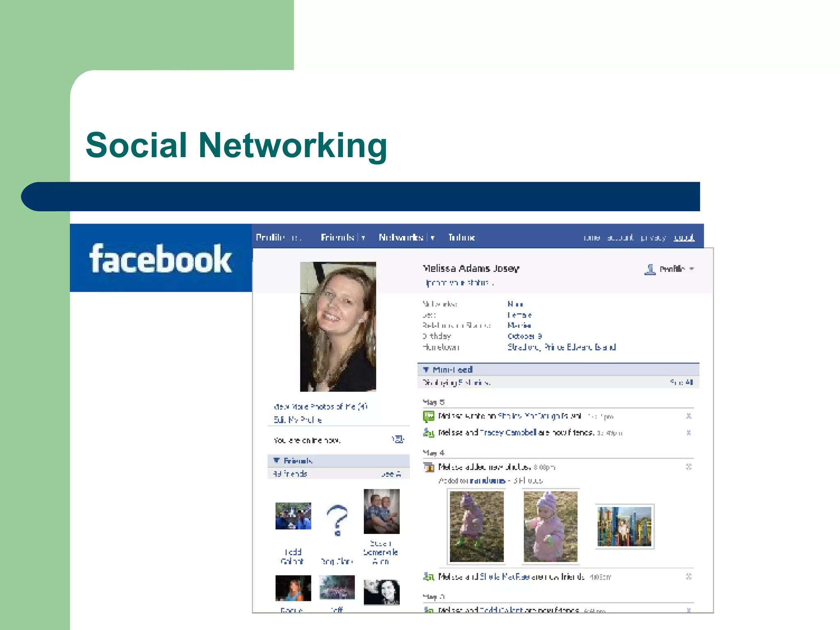Open the Inbox menu item
Viewport: 840px width, 630px height.
click(461, 237)
